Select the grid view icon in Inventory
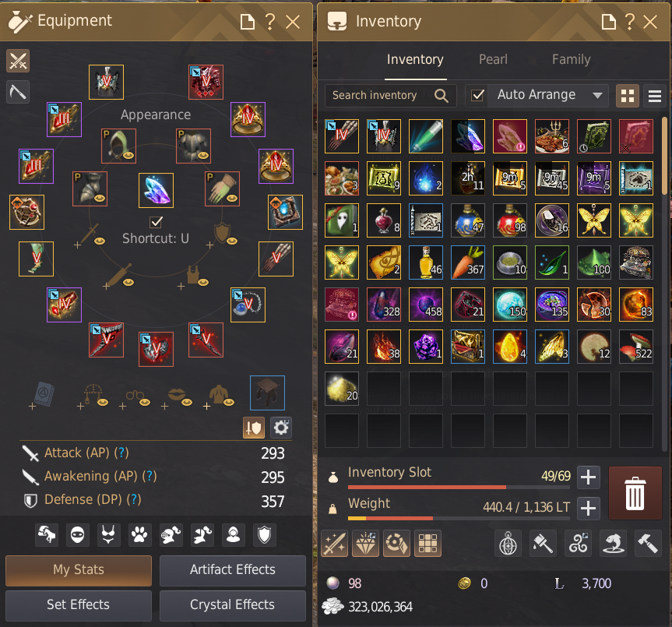Image resolution: width=672 pixels, height=627 pixels. 628,96
